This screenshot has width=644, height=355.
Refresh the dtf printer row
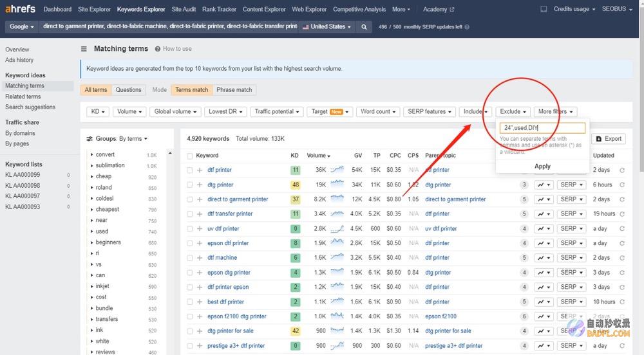(622, 170)
